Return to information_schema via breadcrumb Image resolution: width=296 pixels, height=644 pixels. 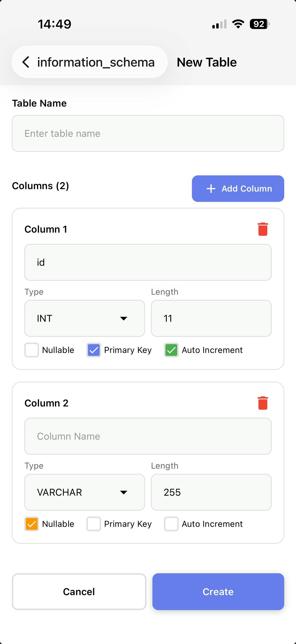point(96,62)
